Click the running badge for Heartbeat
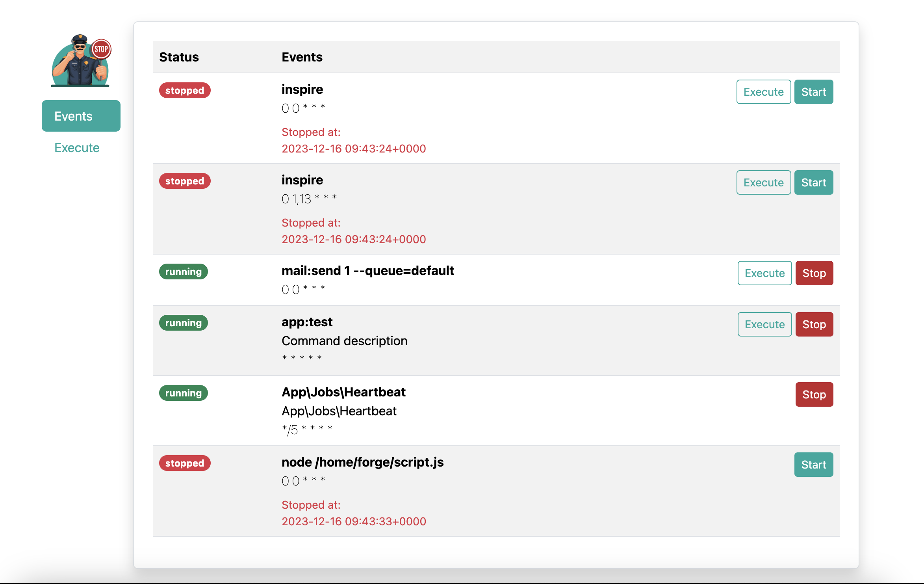Image resolution: width=924 pixels, height=584 pixels. click(183, 393)
